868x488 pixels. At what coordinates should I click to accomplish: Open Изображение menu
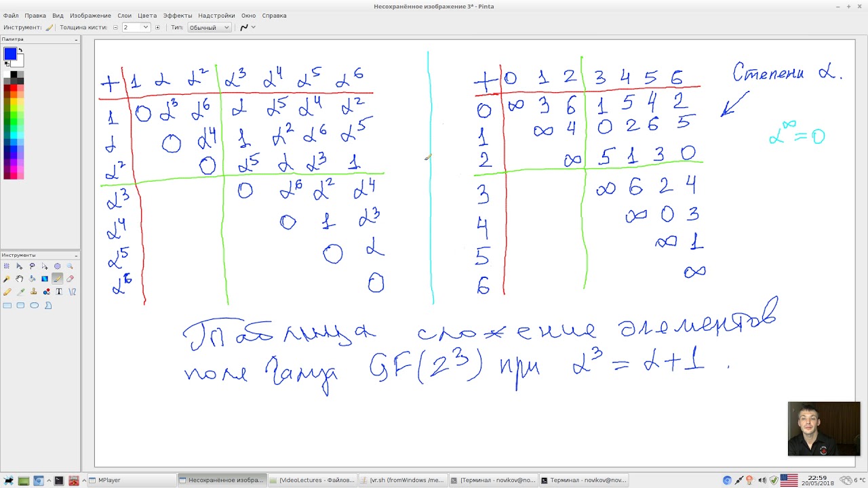tap(90, 15)
